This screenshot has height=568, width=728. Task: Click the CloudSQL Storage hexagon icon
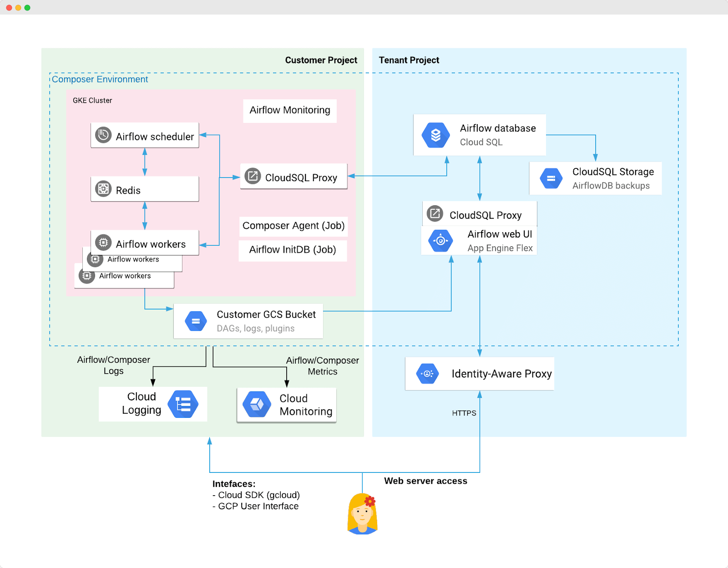(x=551, y=178)
